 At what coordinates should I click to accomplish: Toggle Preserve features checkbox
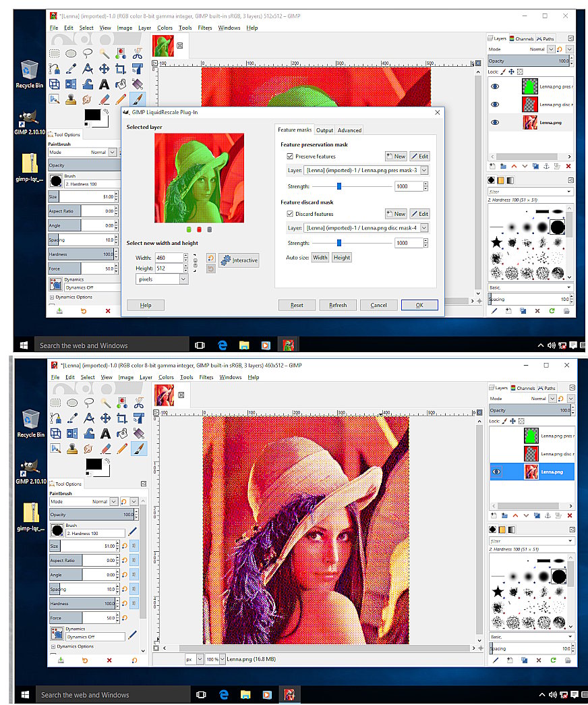[290, 156]
